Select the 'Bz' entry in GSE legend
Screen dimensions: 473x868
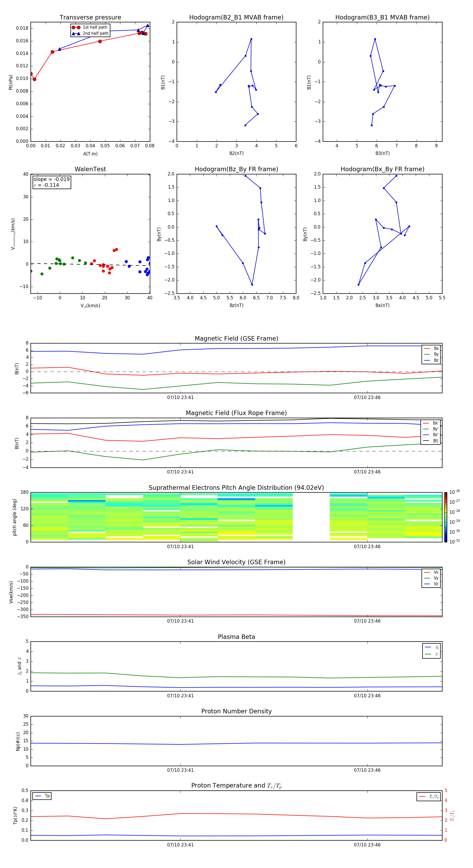click(x=431, y=360)
